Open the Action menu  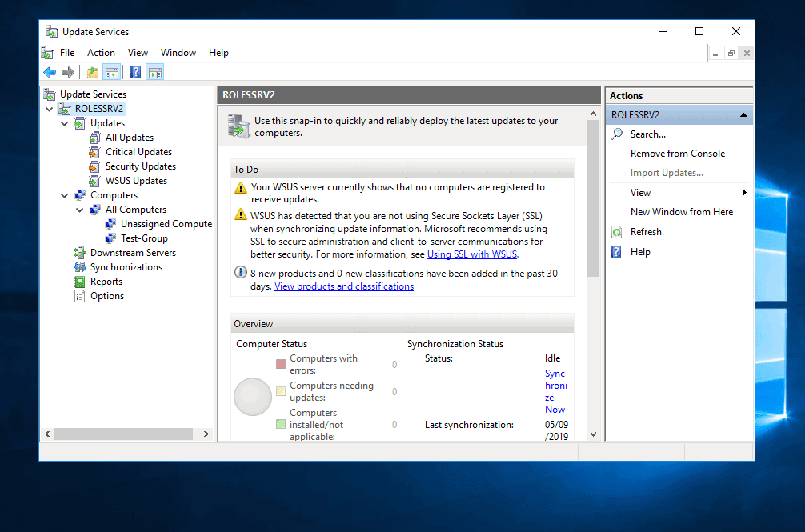point(101,53)
